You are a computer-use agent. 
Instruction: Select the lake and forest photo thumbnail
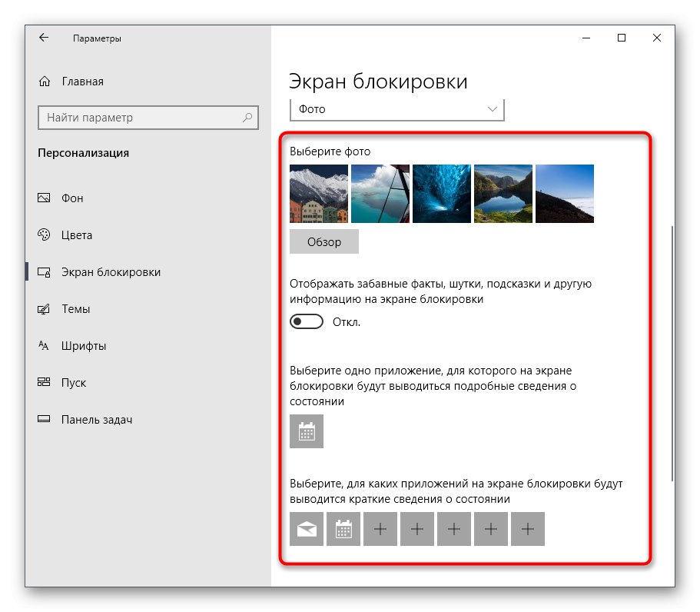503,193
